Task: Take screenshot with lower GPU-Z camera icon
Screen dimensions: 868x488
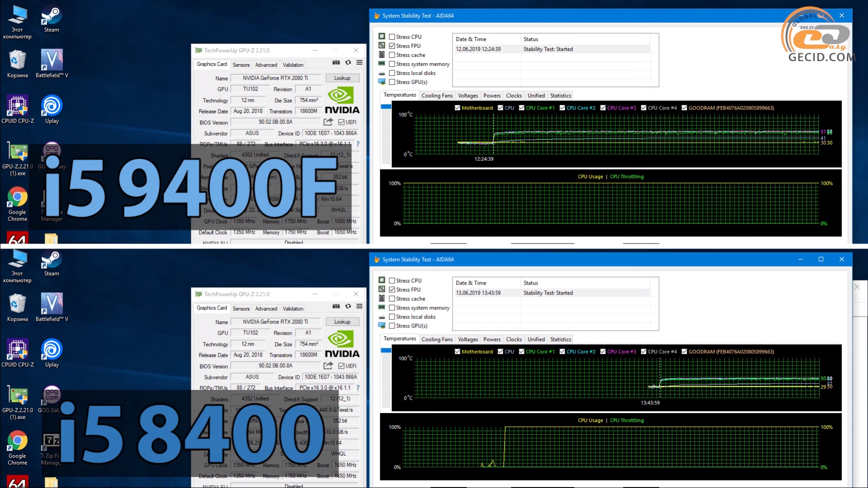Action: point(336,306)
